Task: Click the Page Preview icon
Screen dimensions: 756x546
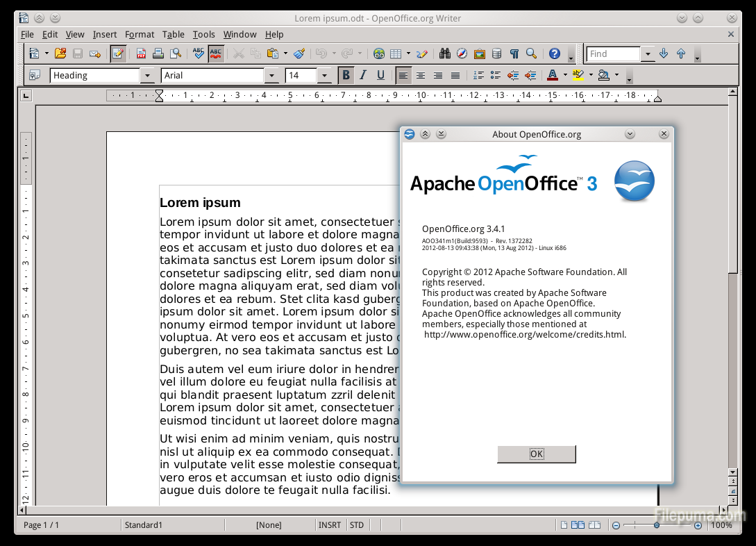Action: 176,53
